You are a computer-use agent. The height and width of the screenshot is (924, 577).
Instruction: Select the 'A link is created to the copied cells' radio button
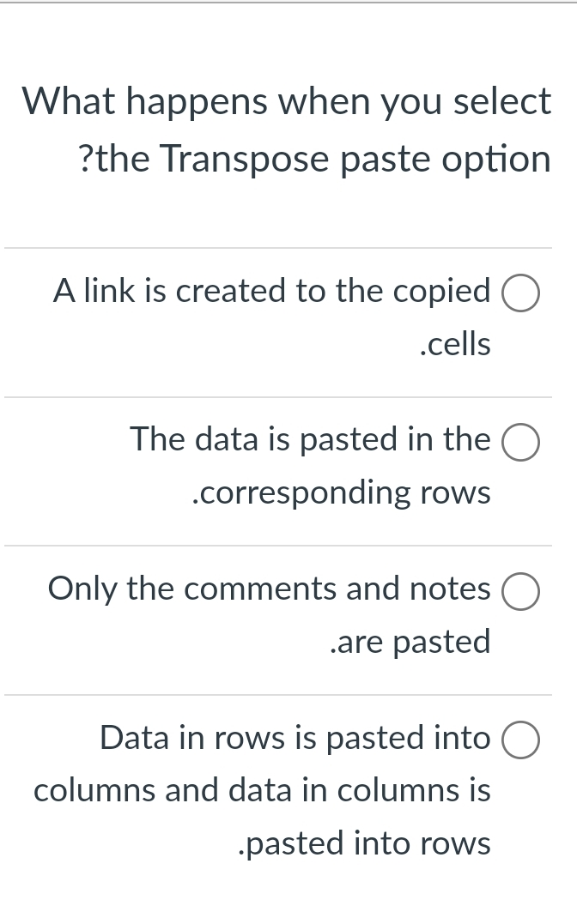click(x=520, y=292)
